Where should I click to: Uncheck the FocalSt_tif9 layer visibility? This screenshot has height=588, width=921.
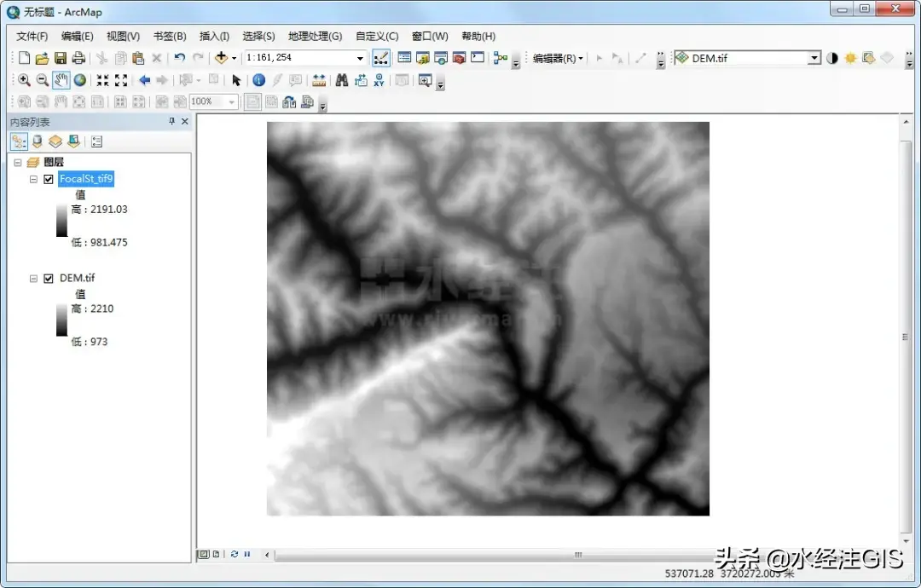coord(49,179)
